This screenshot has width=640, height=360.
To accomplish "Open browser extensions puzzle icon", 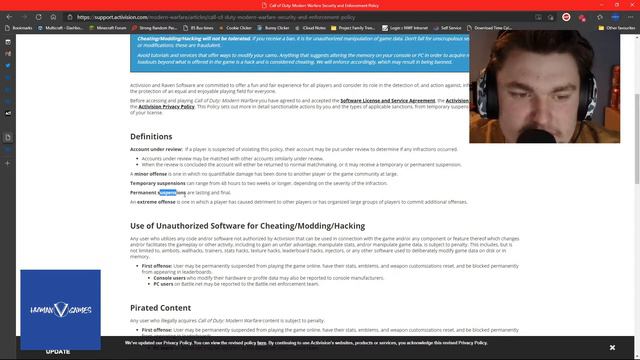I will (600, 17).
